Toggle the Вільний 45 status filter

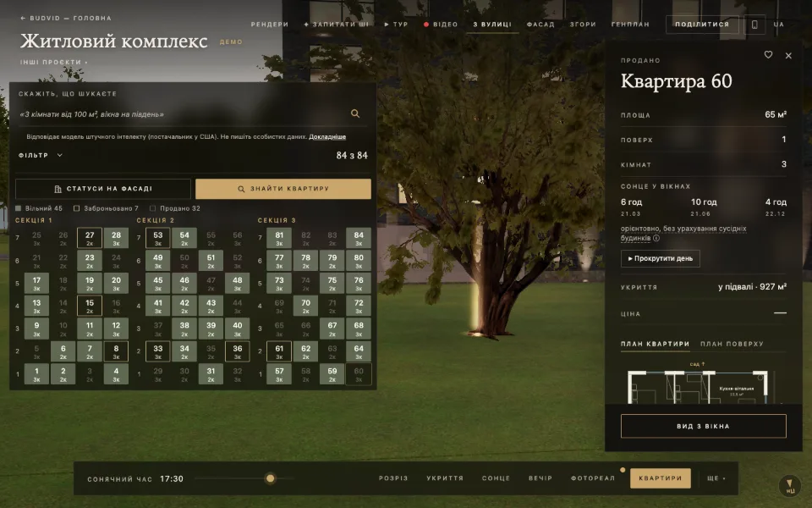[x=39, y=208]
